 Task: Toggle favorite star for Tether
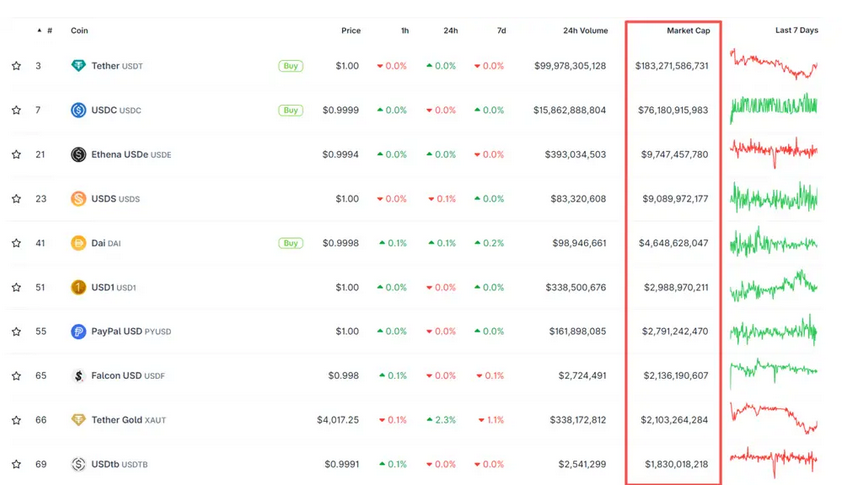click(16, 66)
